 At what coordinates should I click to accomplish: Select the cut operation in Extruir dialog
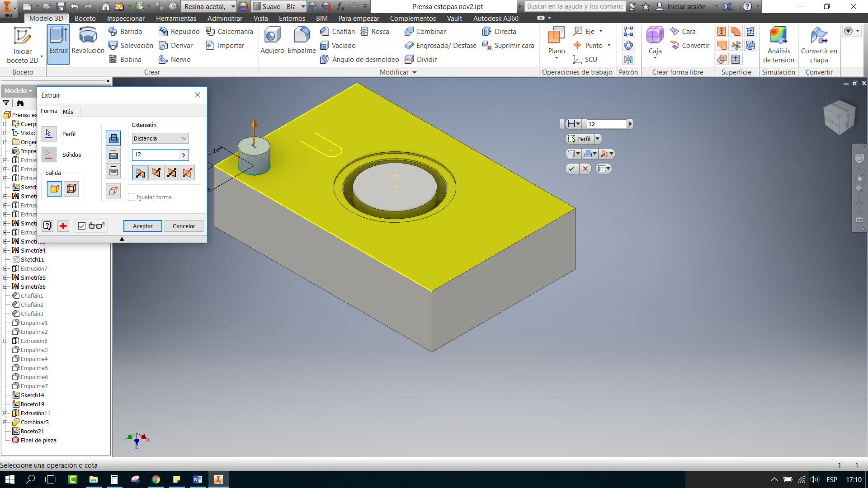point(113,155)
